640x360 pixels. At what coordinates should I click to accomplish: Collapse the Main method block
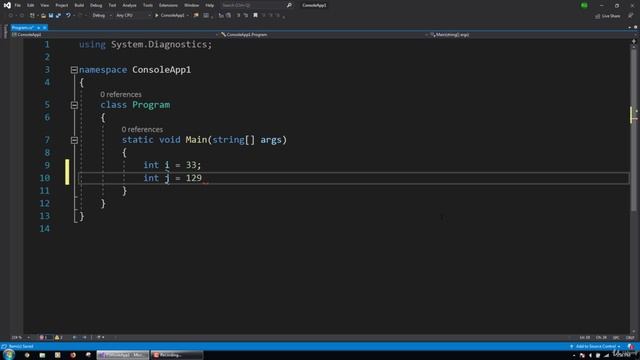[x=74, y=140]
